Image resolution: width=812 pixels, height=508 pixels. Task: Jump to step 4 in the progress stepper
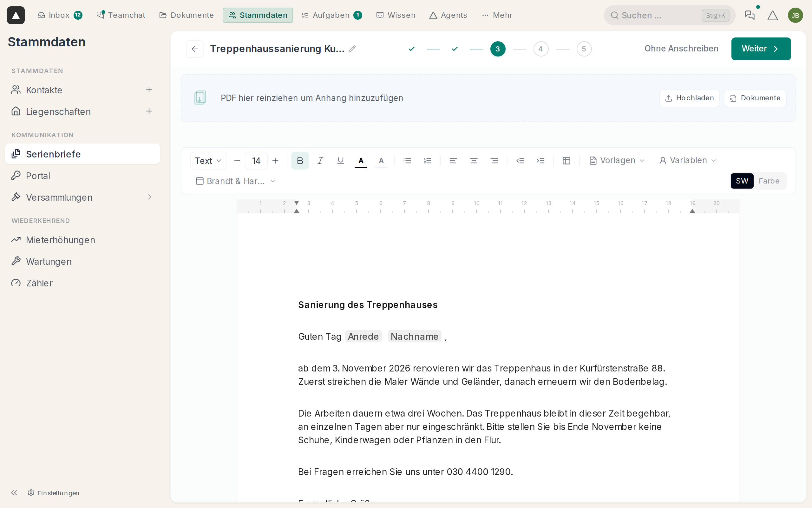coord(541,49)
